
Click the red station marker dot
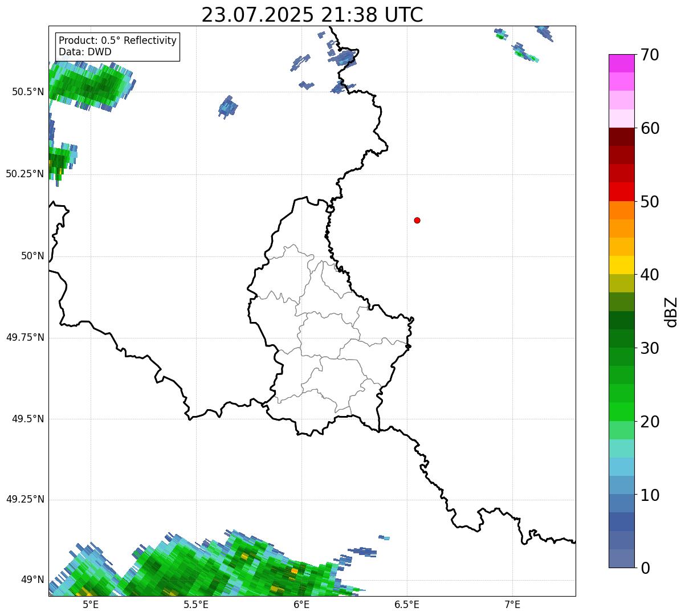pos(417,220)
